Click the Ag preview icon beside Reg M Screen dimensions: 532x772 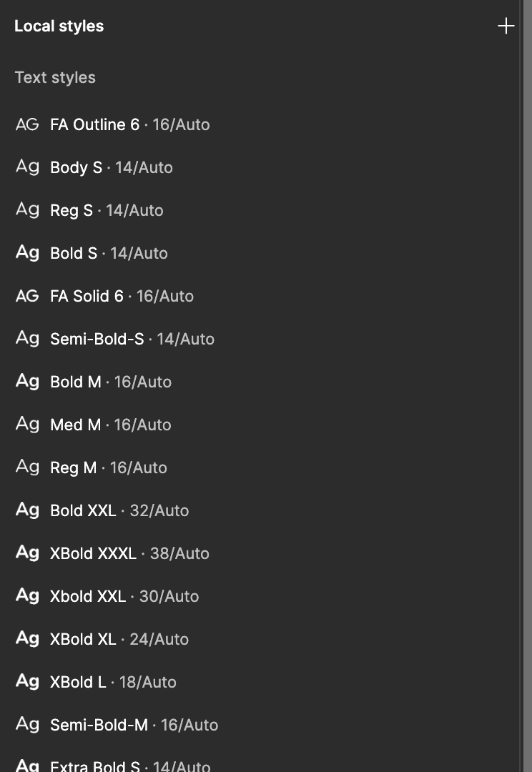(27, 467)
